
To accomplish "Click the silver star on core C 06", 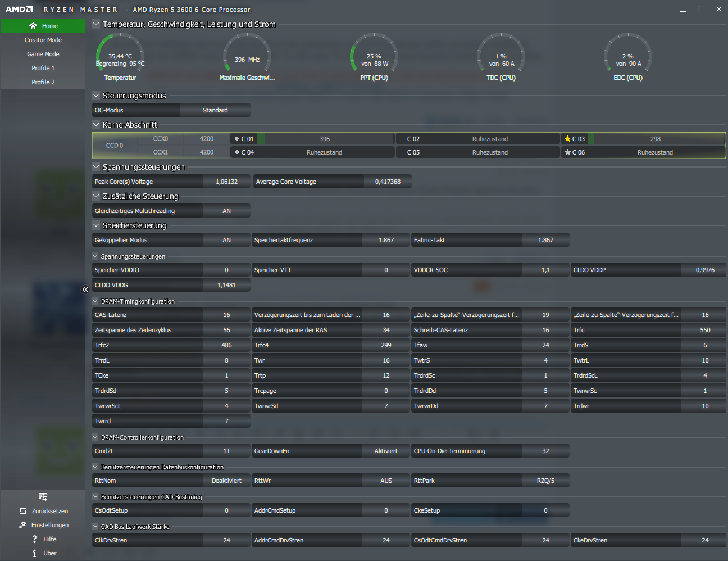I will [567, 152].
